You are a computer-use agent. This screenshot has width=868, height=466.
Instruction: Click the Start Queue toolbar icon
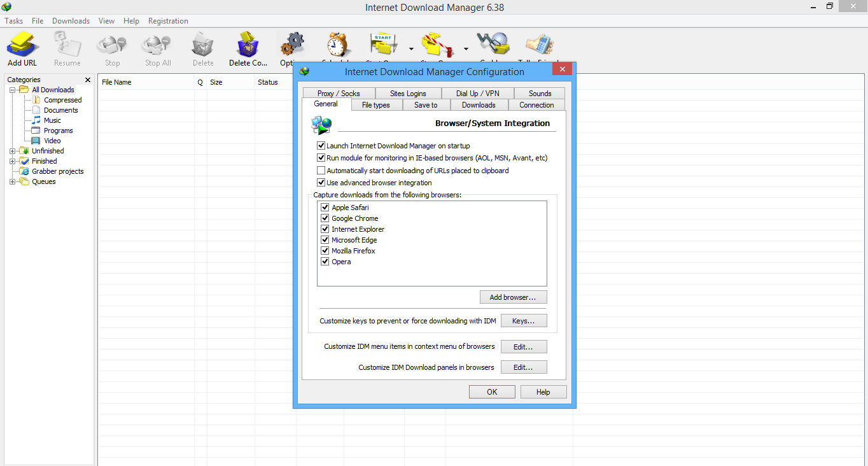tap(383, 45)
